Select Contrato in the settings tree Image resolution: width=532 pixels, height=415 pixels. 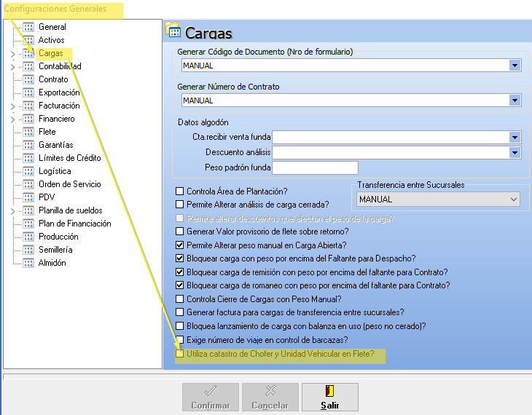click(x=53, y=79)
